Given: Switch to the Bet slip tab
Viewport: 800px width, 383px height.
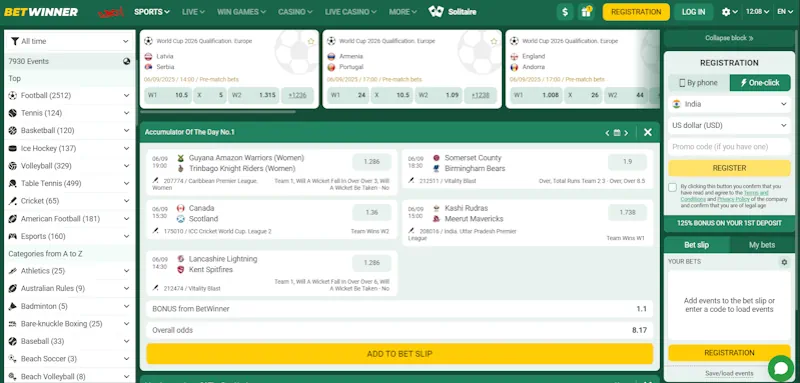Looking at the screenshot, I should pos(696,245).
